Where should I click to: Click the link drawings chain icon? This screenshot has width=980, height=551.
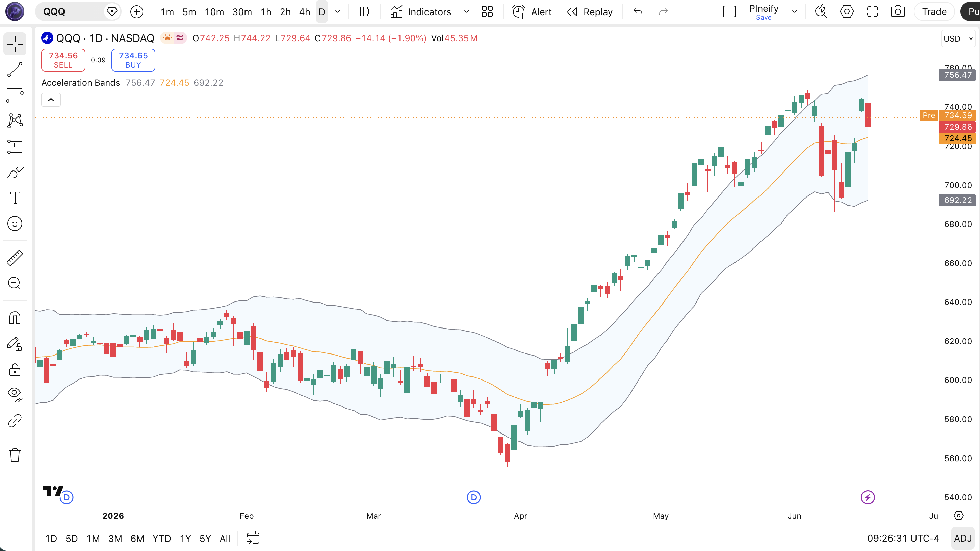(15, 421)
